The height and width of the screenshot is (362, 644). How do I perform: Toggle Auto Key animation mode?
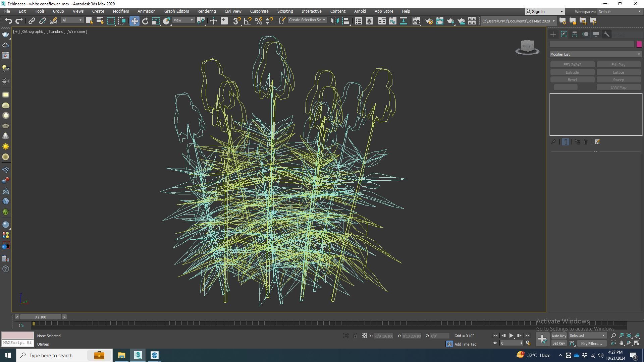coord(558,336)
